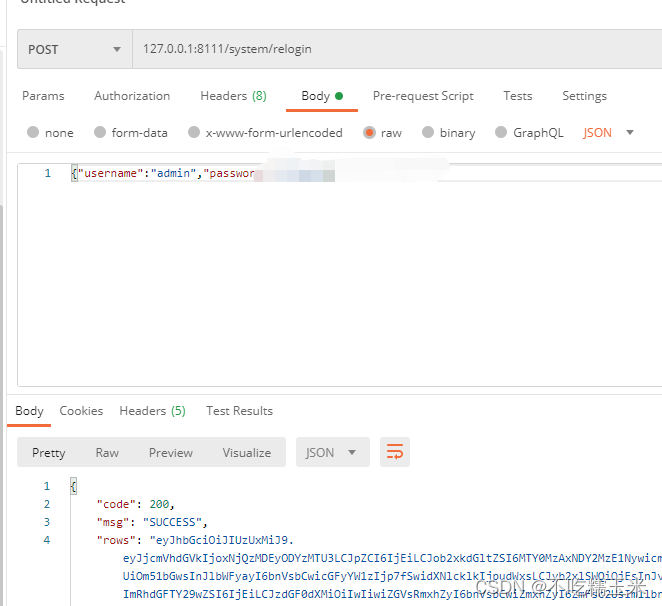Image resolution: width=662 pixels, height=606 pixels.
Task: Select the raw radio button
Action: [x=369, y=132]
